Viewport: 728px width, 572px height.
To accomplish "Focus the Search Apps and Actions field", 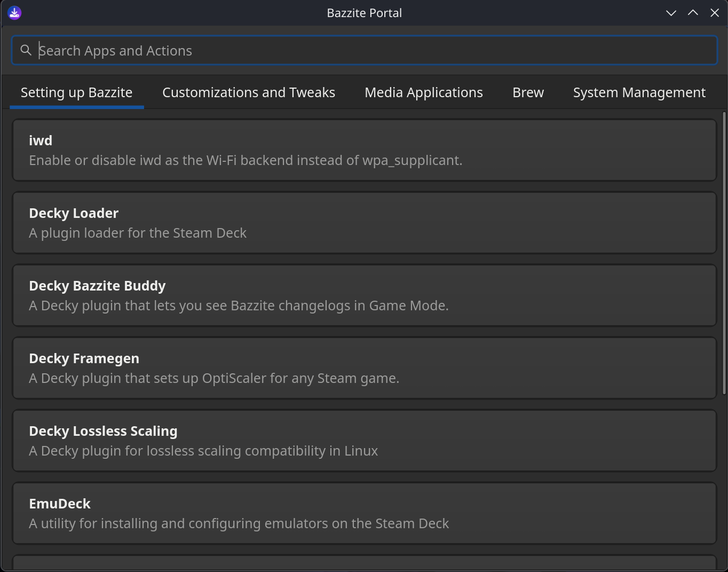I will [365, 50].
